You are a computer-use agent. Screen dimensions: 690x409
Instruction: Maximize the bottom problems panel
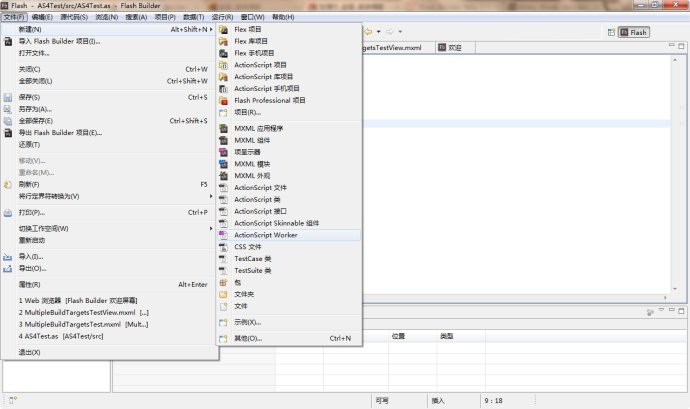(x=681, y=310)
